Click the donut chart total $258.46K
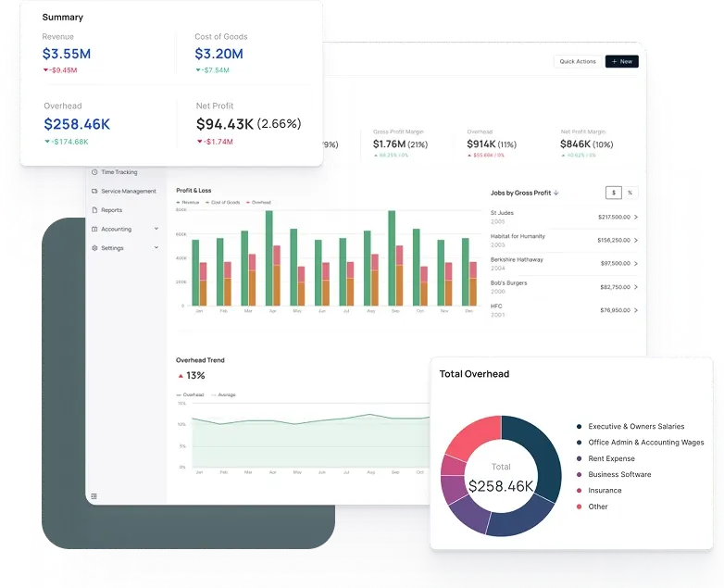Screen dimensions: 724x588 tap(501, 486)
